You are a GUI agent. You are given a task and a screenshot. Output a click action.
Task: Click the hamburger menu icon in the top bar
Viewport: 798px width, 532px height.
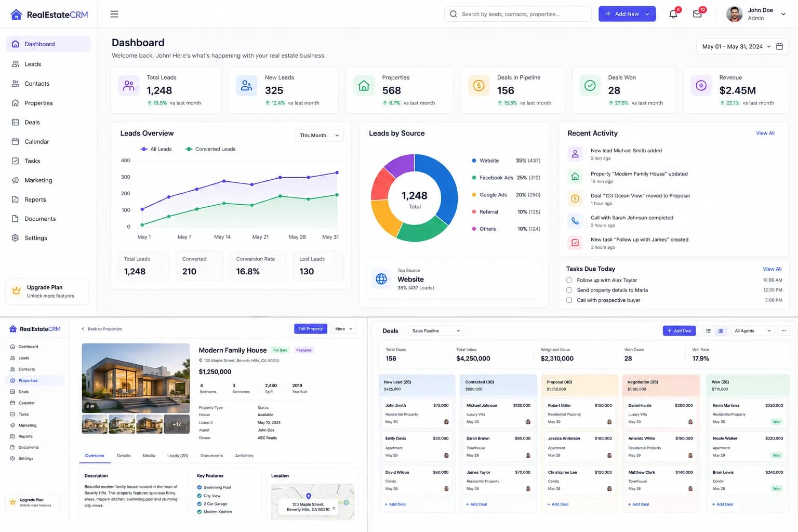pos(114,14)
